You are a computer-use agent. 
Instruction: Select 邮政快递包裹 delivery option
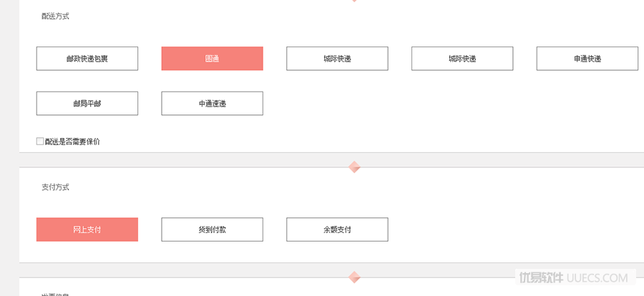87,59
